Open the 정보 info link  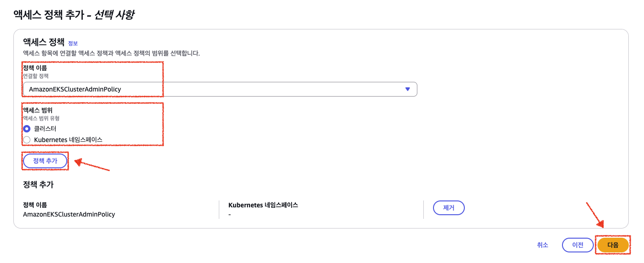(73, 43)
